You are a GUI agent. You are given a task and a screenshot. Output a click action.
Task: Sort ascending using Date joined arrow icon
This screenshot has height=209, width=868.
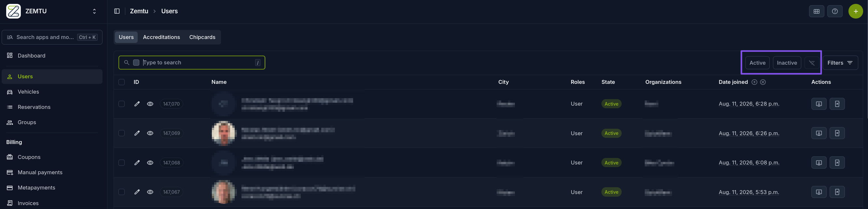tap(754, 82)
